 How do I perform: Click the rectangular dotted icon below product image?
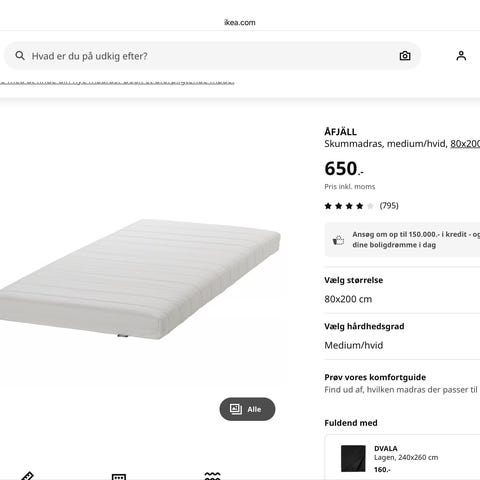(x=119, y=477)
